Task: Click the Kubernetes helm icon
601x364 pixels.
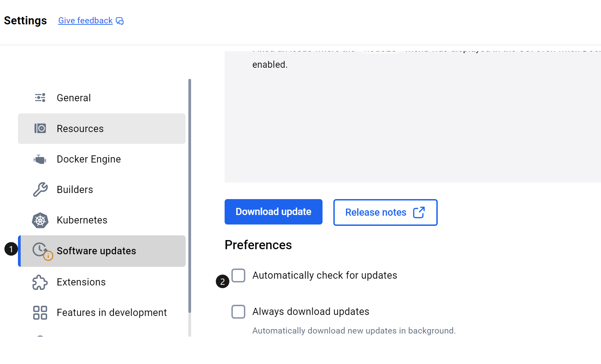Action: pyautogui.click(x=40, y=220)
